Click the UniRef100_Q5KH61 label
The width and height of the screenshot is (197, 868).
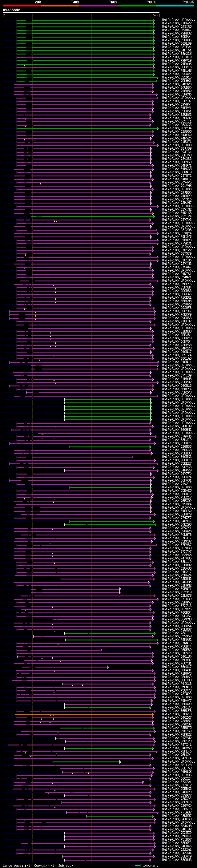point(177,81)
